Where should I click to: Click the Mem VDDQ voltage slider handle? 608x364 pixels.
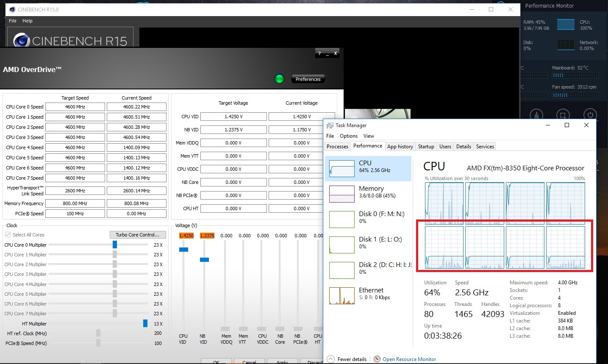coord(225,329)
